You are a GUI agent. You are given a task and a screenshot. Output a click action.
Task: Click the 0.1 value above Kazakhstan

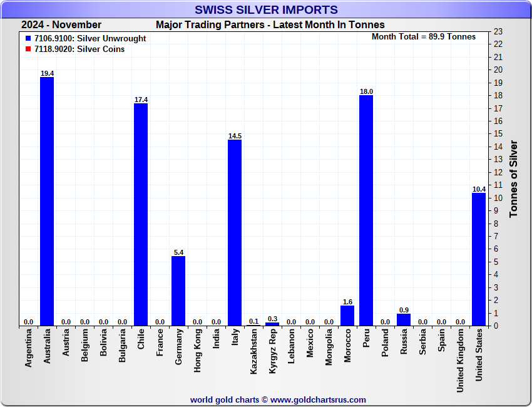tap(253, 321)
